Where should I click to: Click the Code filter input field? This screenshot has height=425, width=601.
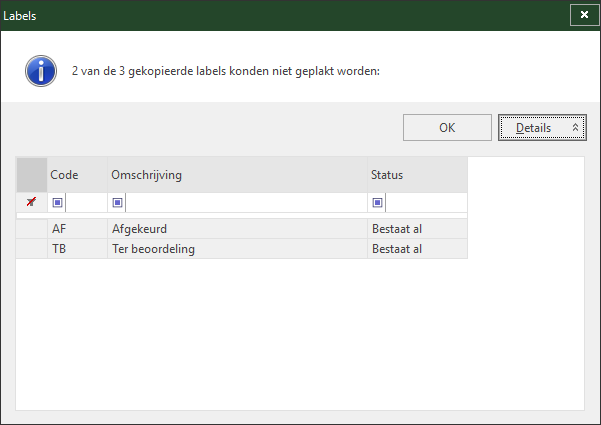click(86, 202)
